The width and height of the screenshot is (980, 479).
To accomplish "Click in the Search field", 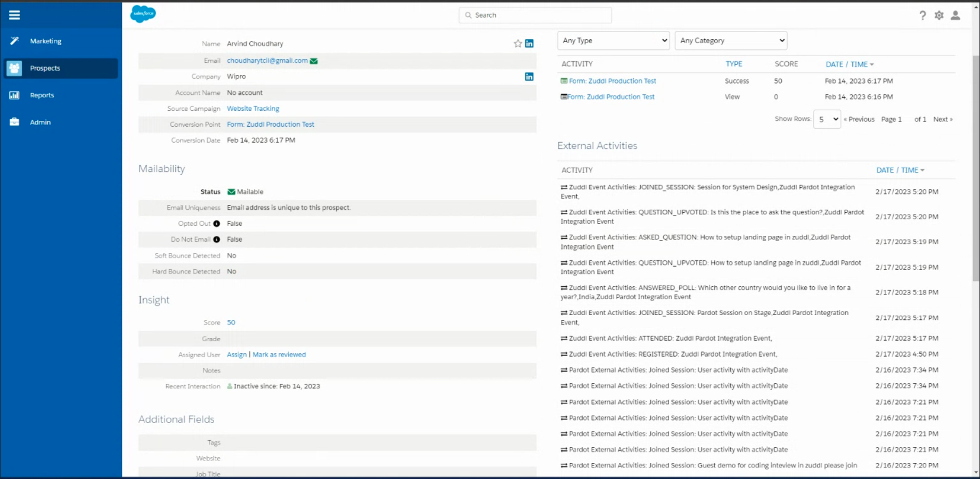I will pos(535,15).
